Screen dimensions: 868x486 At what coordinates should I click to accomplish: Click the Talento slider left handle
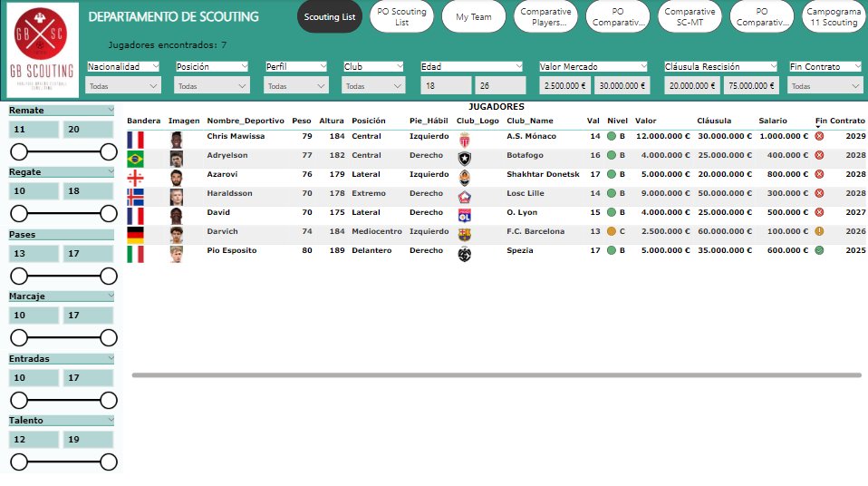(x=19, y=462)
